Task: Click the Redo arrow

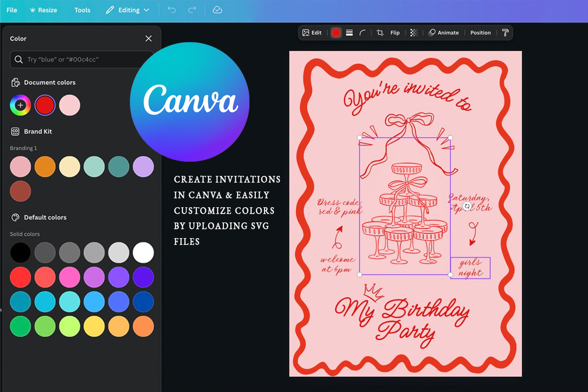Action: coord(192,10)
